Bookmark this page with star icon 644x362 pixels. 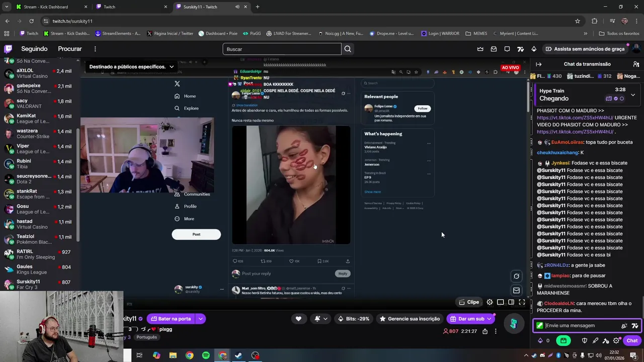pos(578,21)
